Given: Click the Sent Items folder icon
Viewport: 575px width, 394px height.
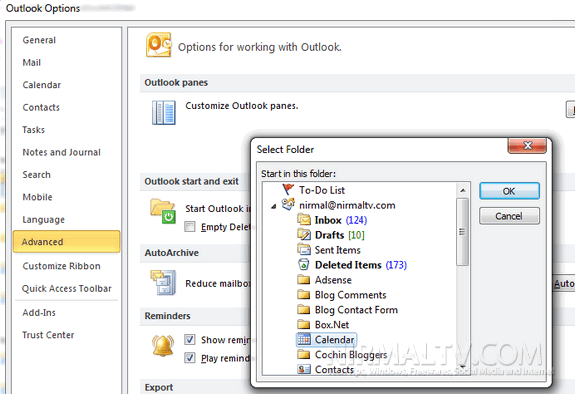Looking at the screenshot, I should coord(304,249).
